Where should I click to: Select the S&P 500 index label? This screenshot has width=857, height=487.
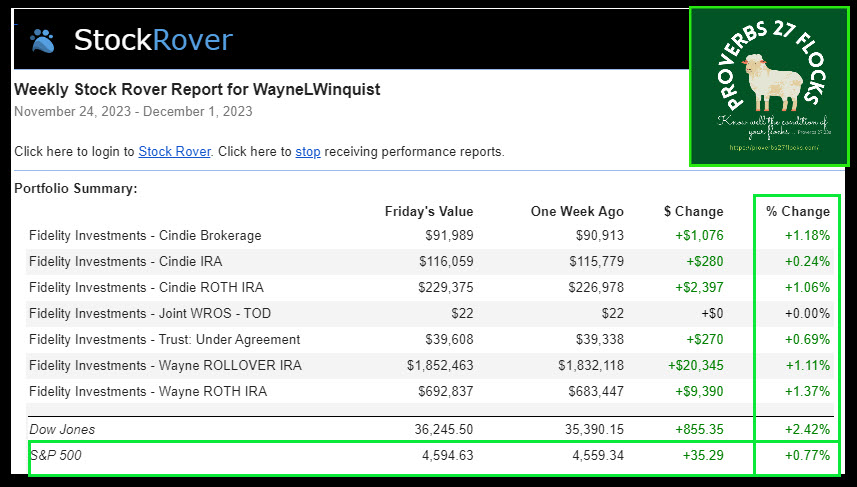tap(55, 456)
